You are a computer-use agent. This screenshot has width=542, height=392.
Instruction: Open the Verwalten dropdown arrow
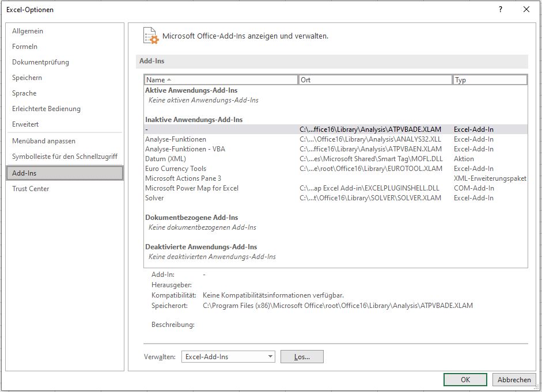click(x=270, y=356)
